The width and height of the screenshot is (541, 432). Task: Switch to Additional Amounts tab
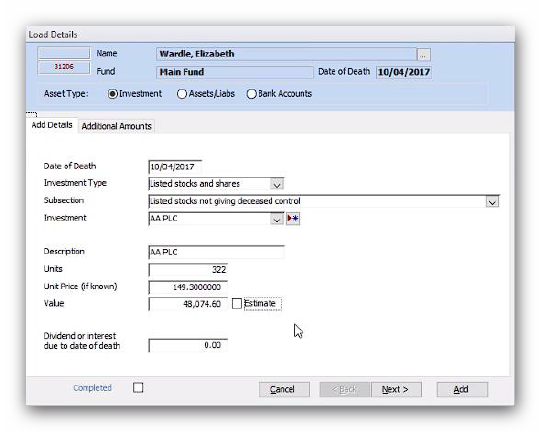[117, 126]
